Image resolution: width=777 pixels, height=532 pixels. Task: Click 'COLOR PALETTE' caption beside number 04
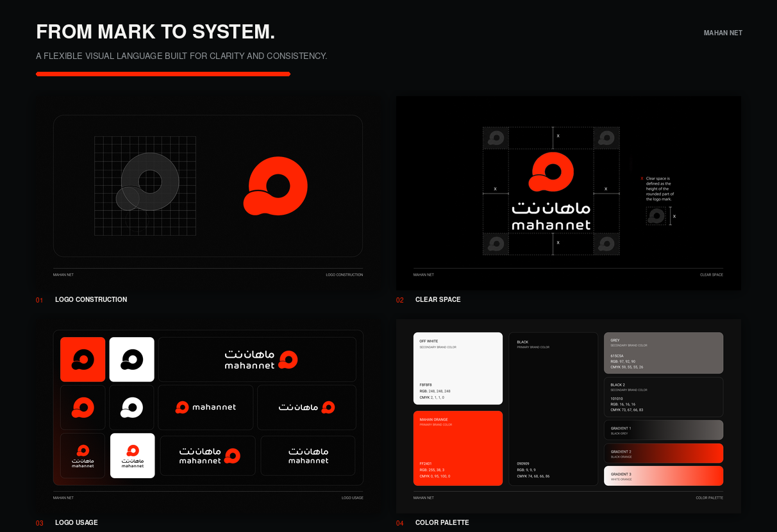click(442, 522)
